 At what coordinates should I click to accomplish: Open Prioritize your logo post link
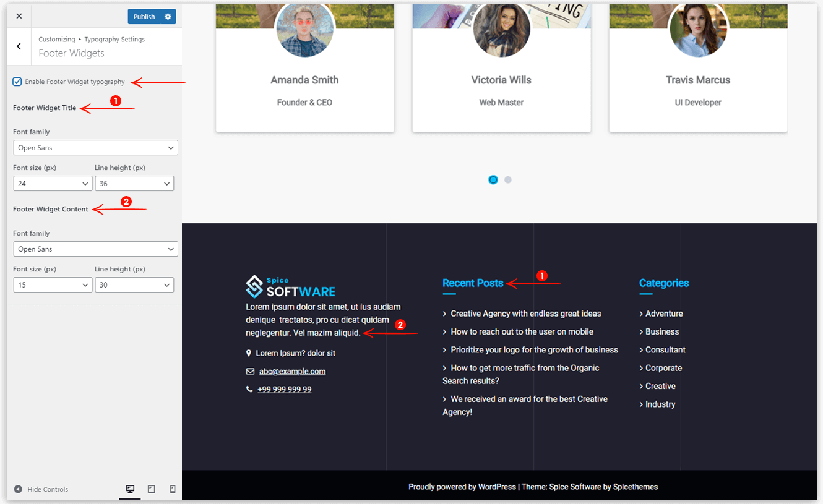coord(534,350)
